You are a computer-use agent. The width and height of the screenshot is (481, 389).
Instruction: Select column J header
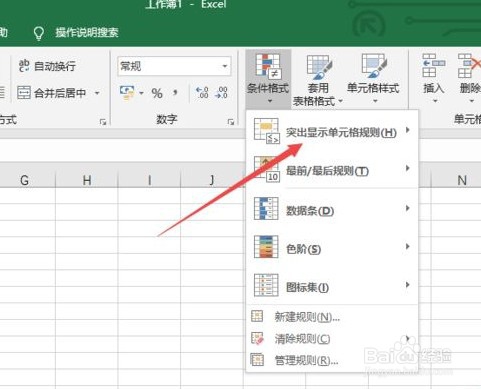(212, 180)
